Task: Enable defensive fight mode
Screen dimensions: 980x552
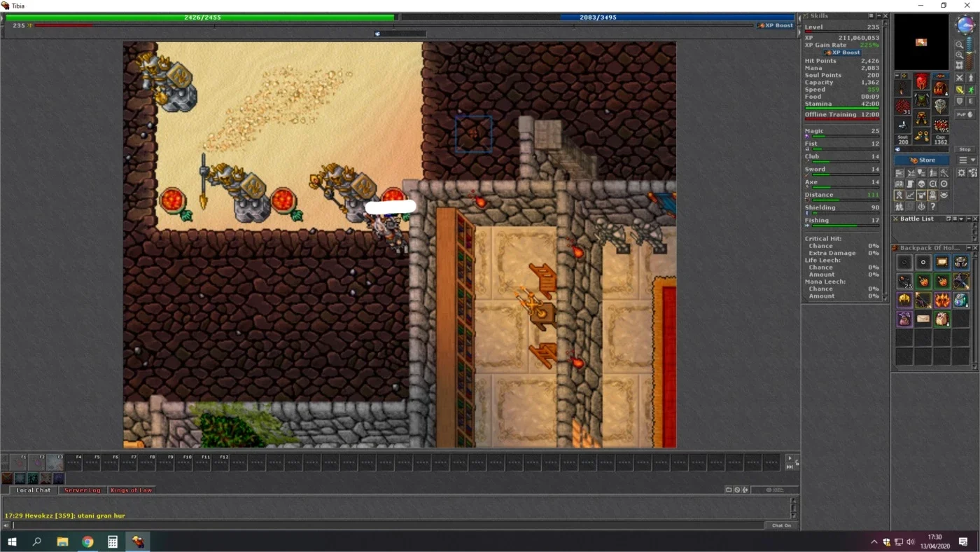Action: click(959, 101)
